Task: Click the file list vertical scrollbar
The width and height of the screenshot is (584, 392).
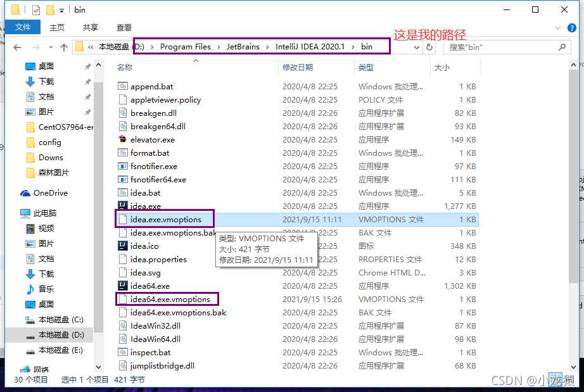Action: point(574,177)
